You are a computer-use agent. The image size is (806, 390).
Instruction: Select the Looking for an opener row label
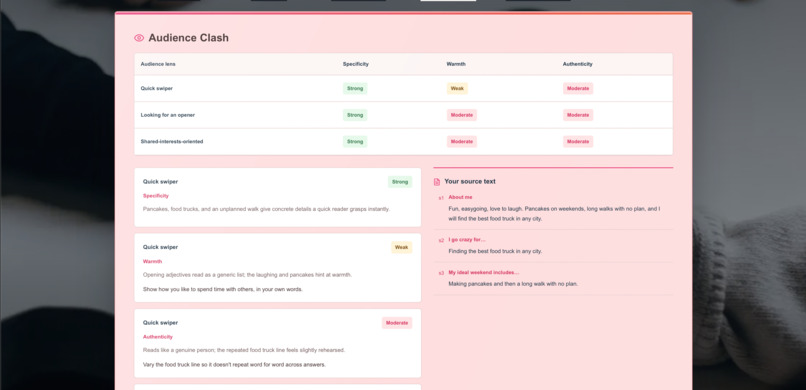click(x=168, y=115)
